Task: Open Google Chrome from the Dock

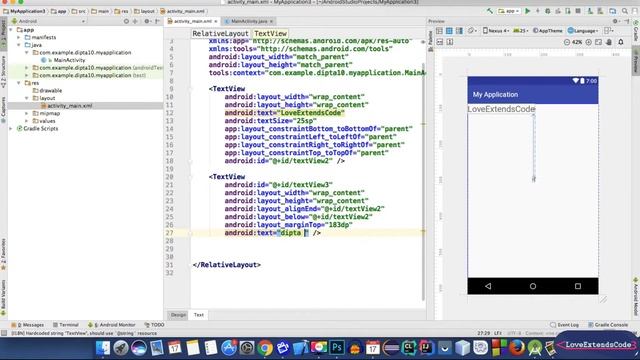Action: click(264, 348)
